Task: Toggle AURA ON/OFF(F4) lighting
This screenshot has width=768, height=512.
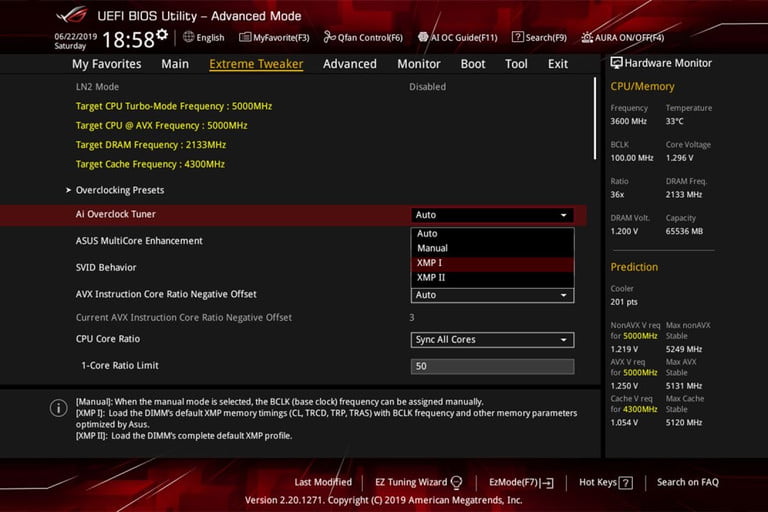Action: (622, 37)
